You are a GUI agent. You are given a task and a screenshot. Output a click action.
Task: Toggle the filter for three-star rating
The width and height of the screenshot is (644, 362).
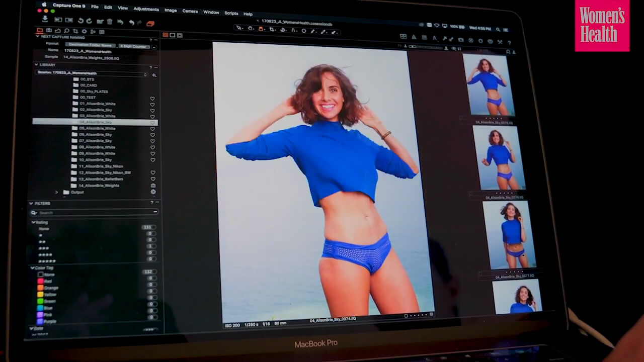(x=44, y=248)
